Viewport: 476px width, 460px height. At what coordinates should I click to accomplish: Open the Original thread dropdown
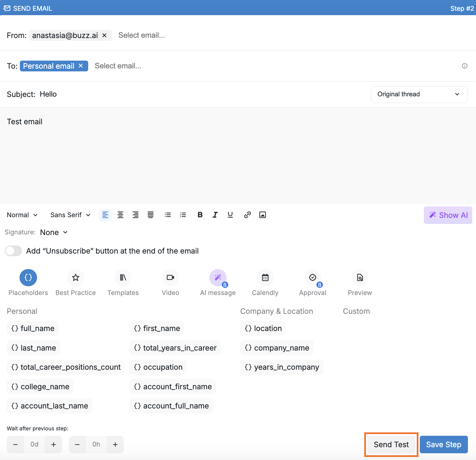coord(419,94)
